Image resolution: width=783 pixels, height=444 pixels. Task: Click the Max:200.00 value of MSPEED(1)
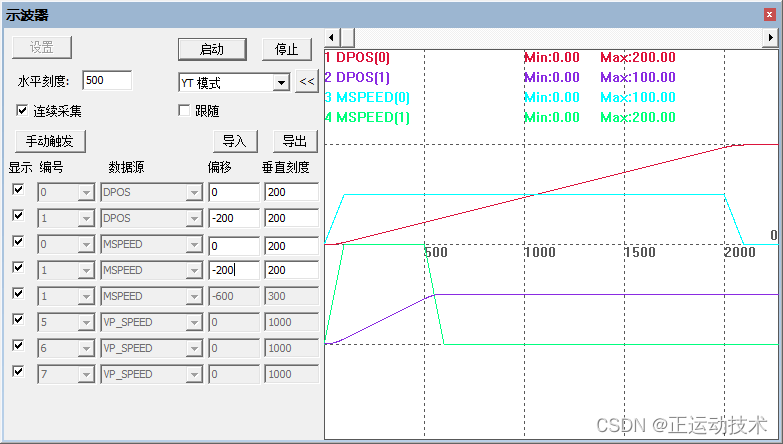click(x=638, y=117)
